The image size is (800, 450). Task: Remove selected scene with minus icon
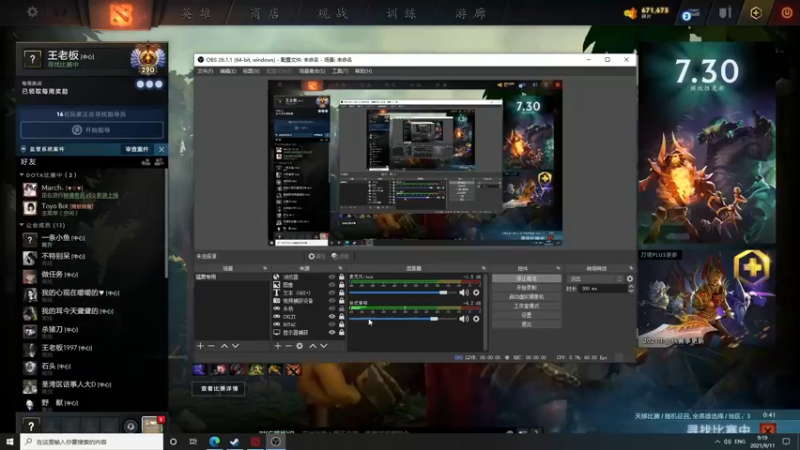tap(211, 346)
